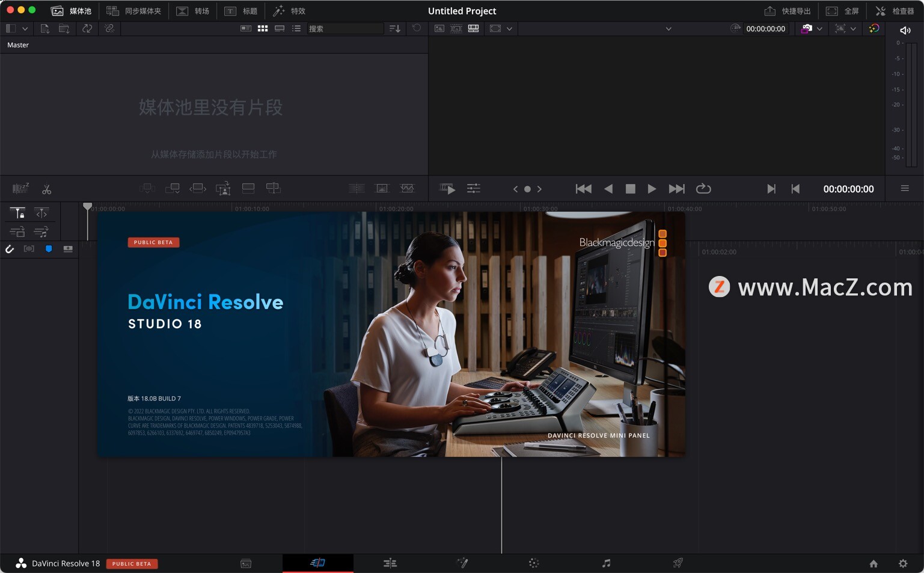Viewport: 924px width, 573px height.
Task: Open the 媒体池 media pool tab
Action: (x=71, y=11)
